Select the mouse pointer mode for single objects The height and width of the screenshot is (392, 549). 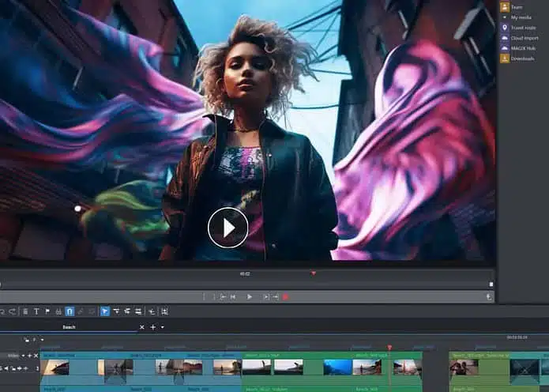(105, 311)
